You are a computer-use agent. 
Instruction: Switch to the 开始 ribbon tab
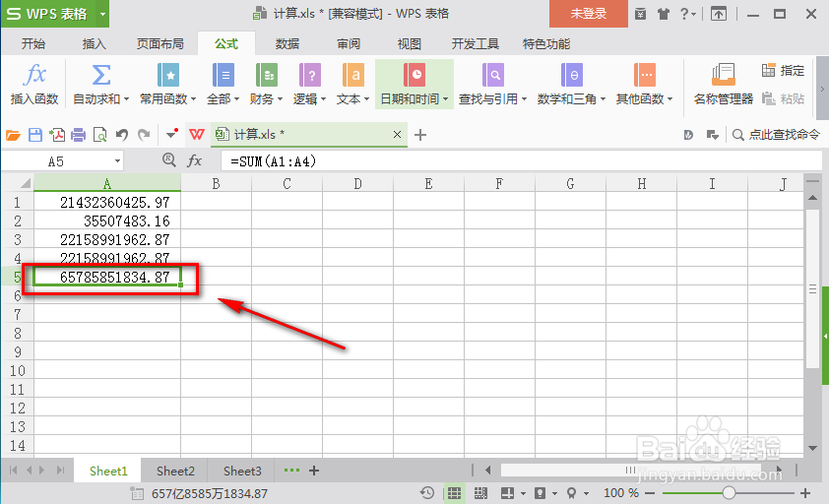[32, 44]
